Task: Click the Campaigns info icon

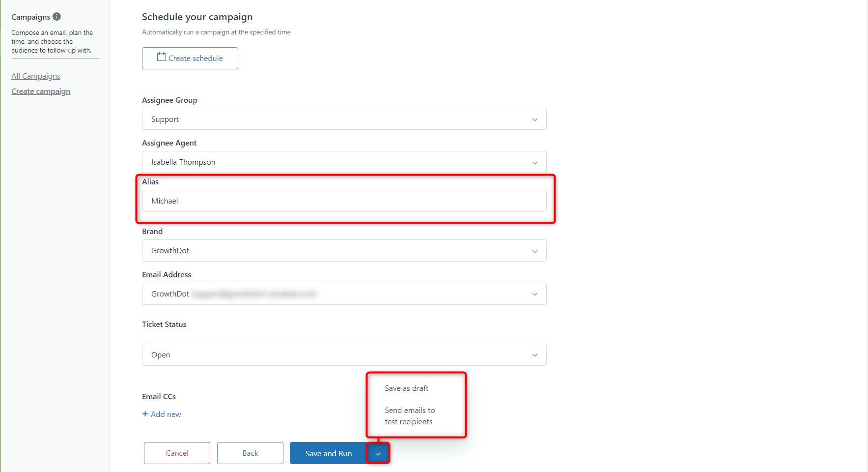Action: (x=57, y=16)
